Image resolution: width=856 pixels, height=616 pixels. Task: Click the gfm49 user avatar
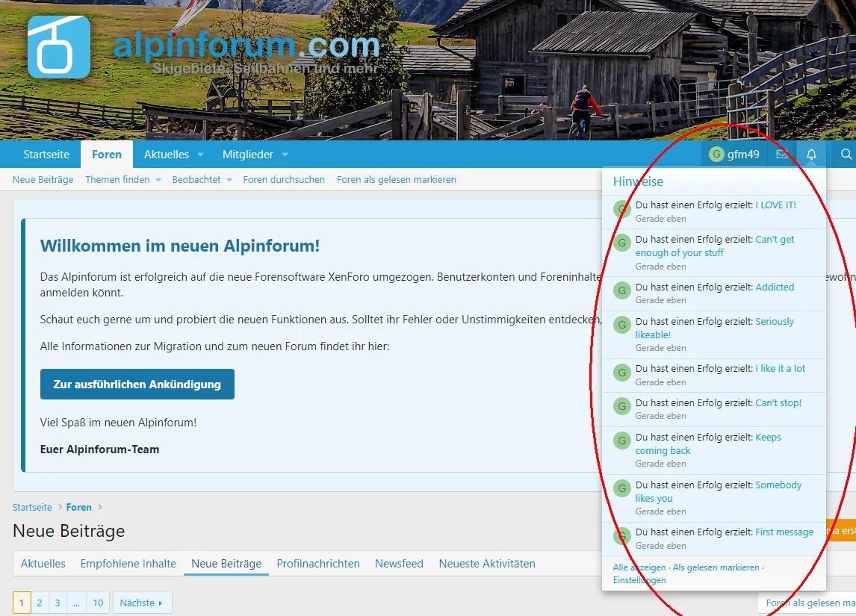[716, 155]
